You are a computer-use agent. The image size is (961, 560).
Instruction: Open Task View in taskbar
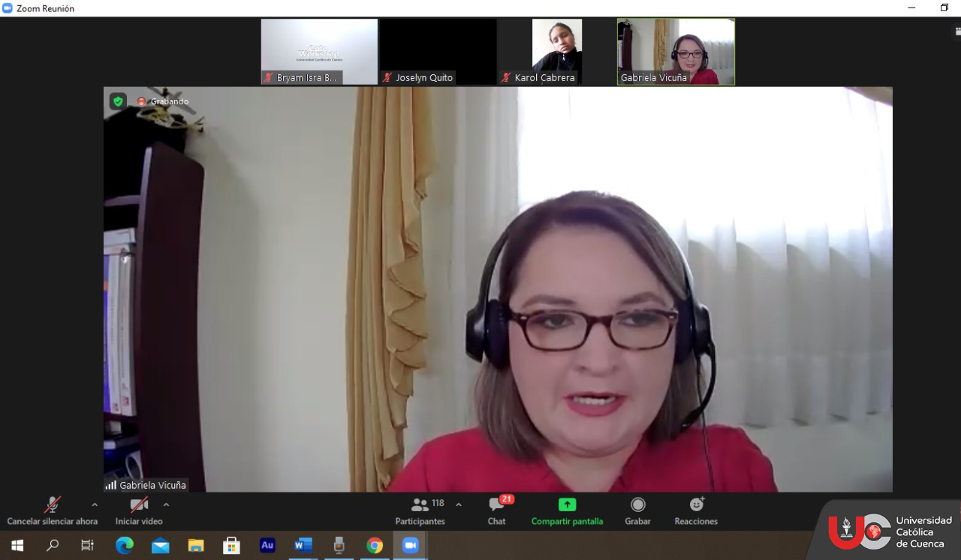tap(87, 546)
